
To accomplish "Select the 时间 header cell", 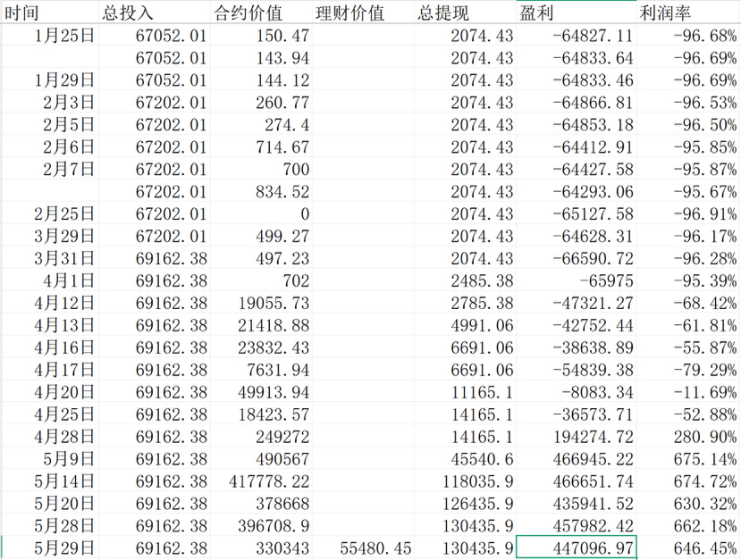I will coord(49,13).
